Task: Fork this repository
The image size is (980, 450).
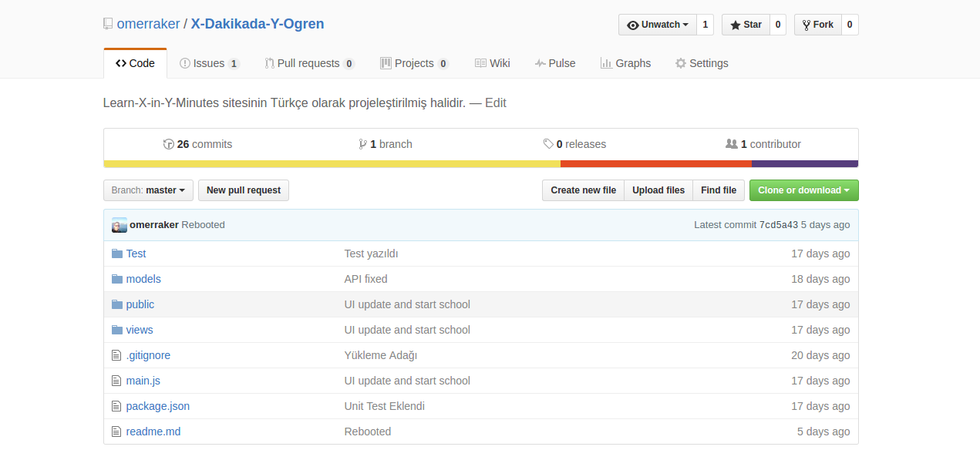Action: (x=818, y=25)
